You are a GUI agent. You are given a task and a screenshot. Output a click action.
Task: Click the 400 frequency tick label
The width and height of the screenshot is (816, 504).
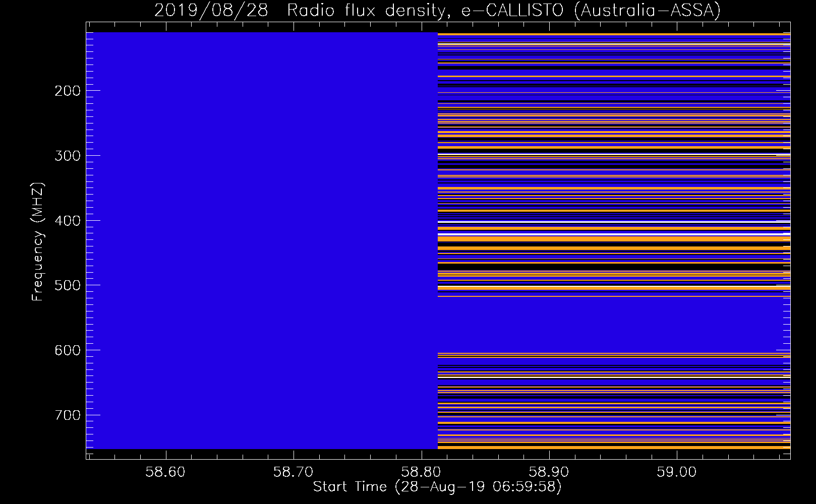(68, 221)
